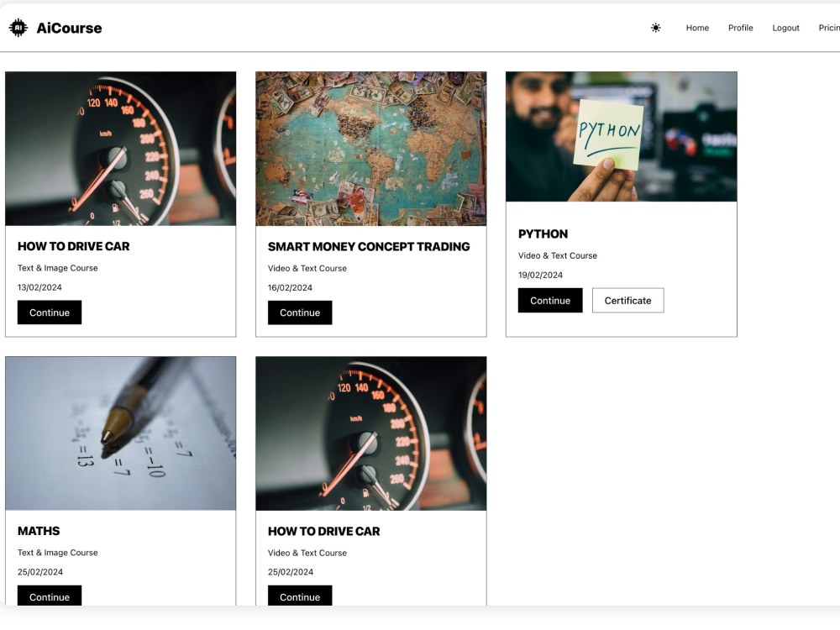Toggle the sun light/dark theme icon

[656, 28]
